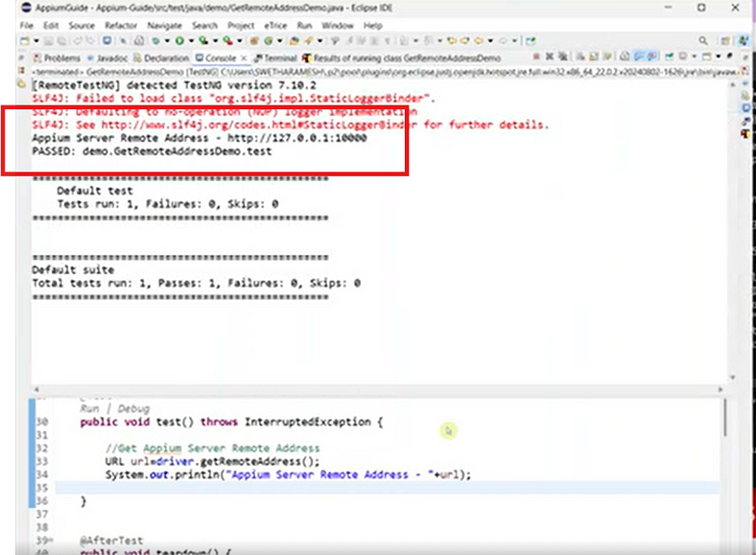Click the Coverage run icon
Screen dimensions: 756x555
point(203,41)
